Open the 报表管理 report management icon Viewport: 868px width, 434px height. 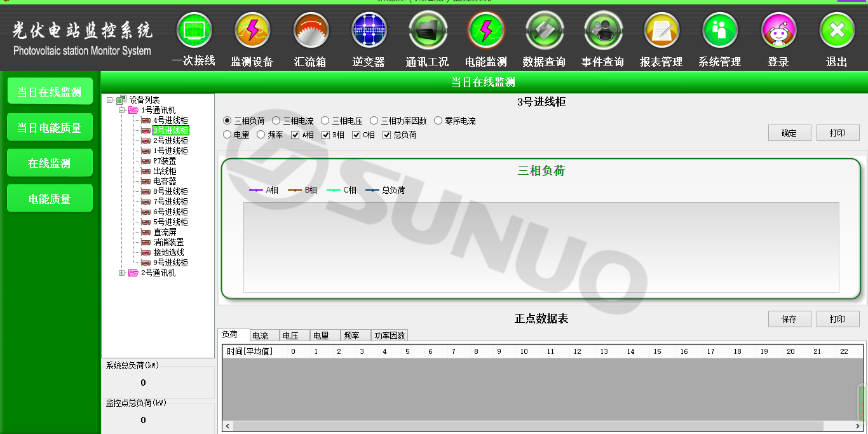pyautogui.click(x=661, y=31)
